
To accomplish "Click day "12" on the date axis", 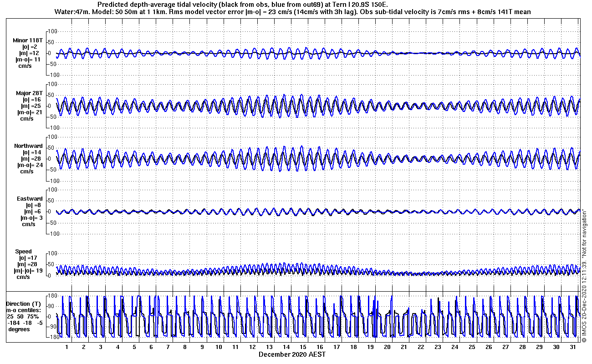I will pos(252,347).
